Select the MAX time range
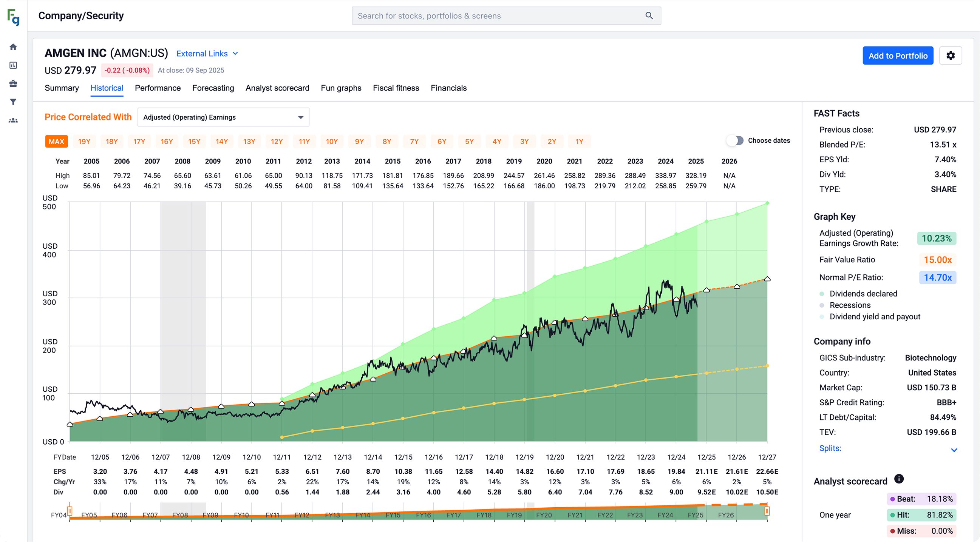Image resolution: width=980 pixels, height=542 pixels. coord(56,141)
